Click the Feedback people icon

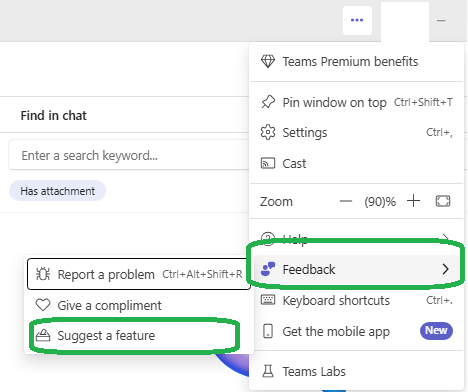point(268,269)
